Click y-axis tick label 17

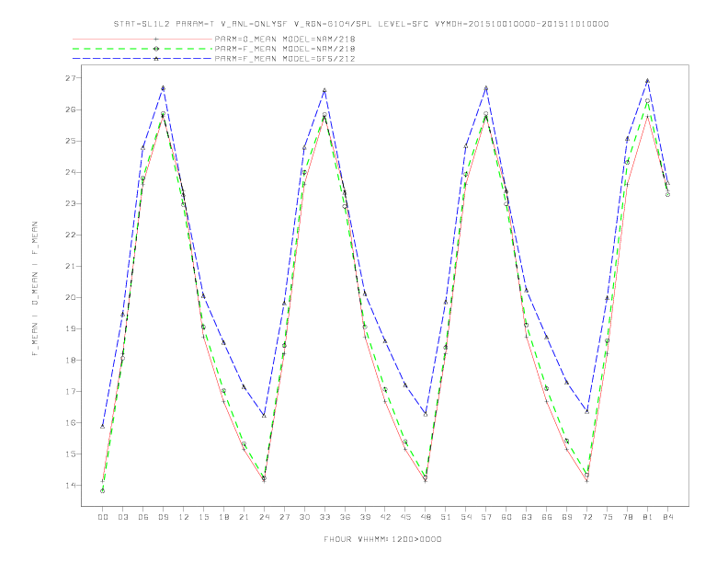pyautogui.click(x=70, y=392)
